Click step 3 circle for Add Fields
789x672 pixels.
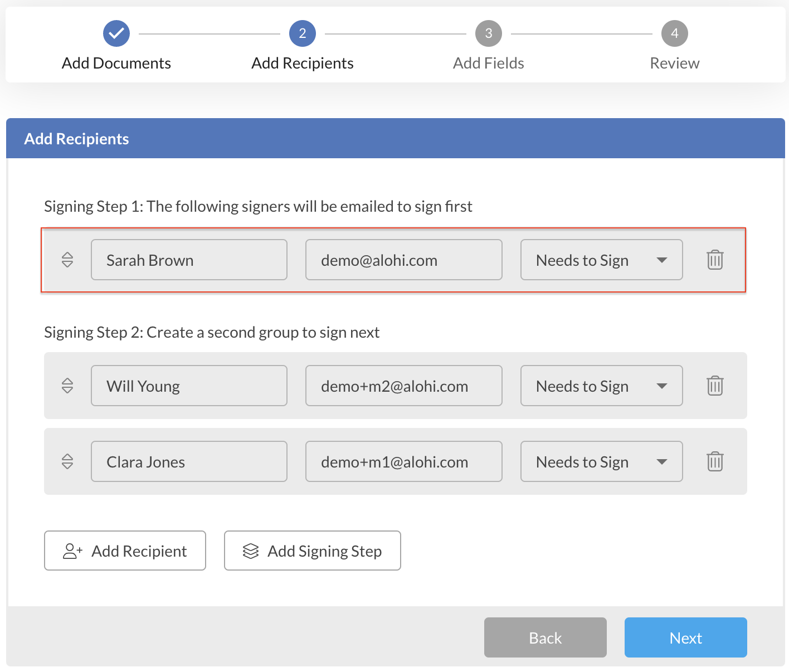[488, 34]
